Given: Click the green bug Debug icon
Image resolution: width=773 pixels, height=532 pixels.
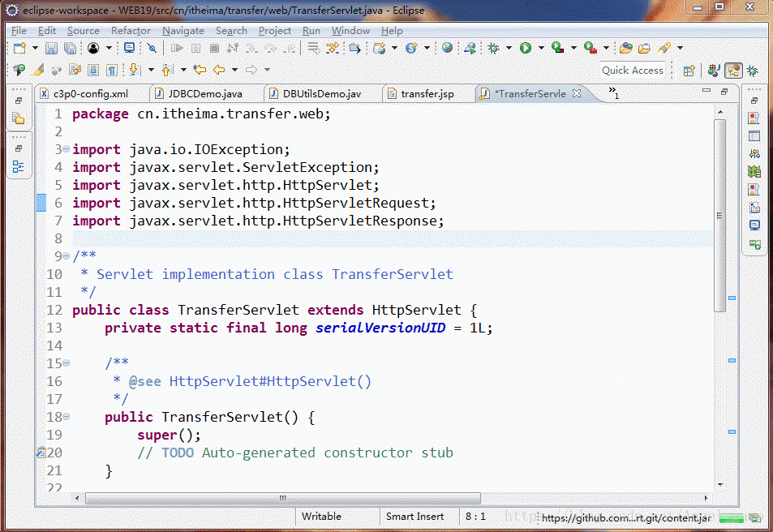Looking at the screenshot, I should click(x=493, y=48).
